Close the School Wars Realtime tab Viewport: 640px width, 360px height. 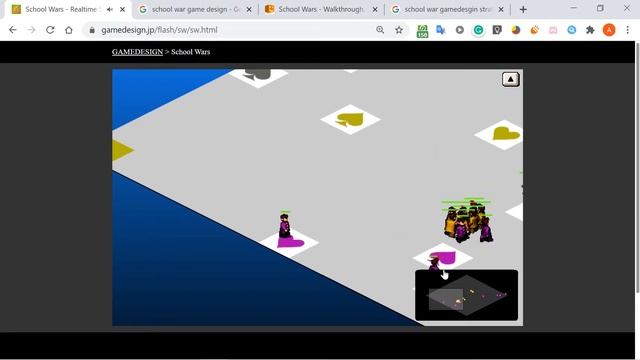pos(122,9)
